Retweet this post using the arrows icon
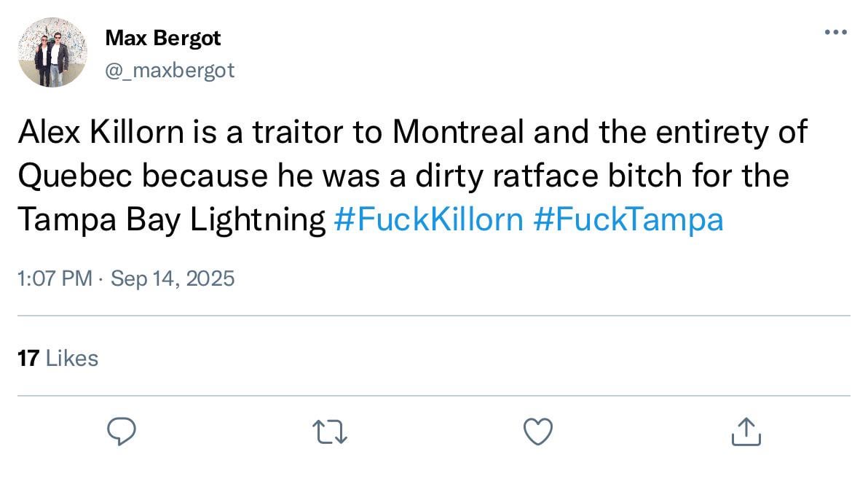Screen dimensions: 868x484 (x=329, y=431)
